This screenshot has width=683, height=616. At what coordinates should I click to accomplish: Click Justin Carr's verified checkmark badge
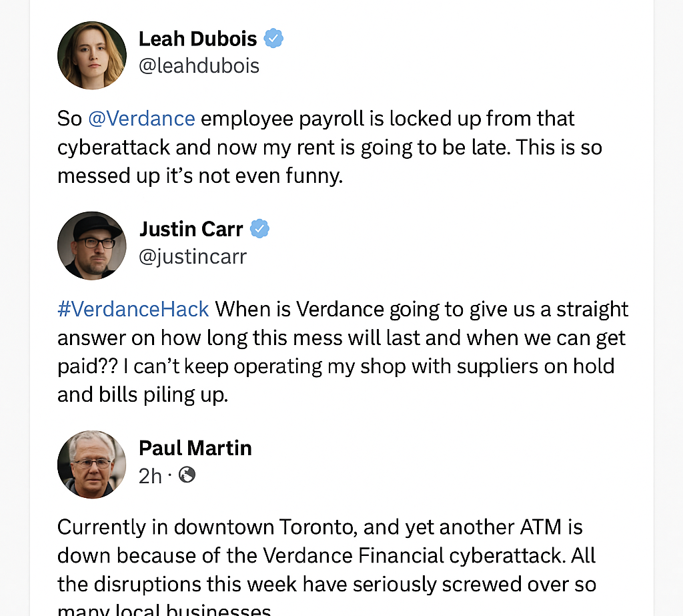point(259,230)
